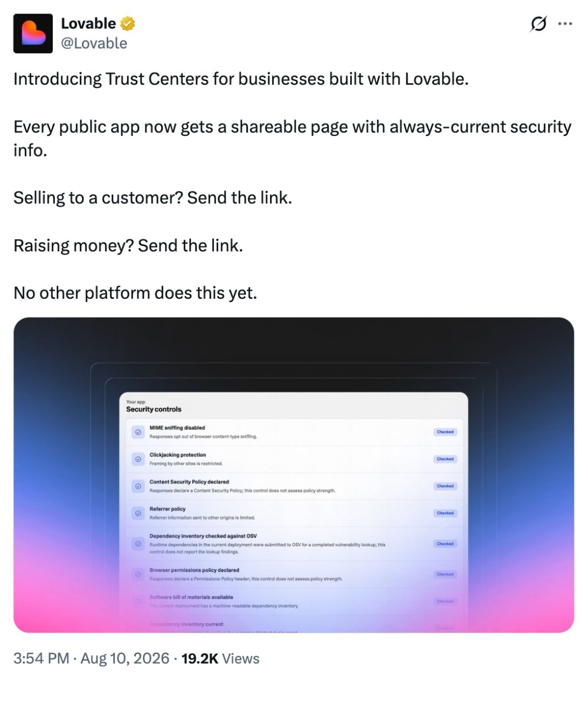
Task: Open the @Lovable handle link
Action: click(94, 43)
